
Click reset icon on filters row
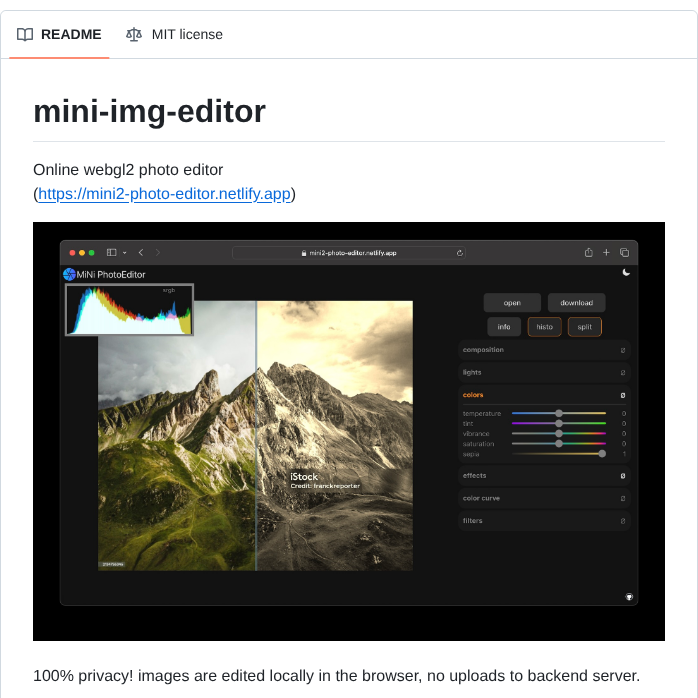tap(623, 521)
